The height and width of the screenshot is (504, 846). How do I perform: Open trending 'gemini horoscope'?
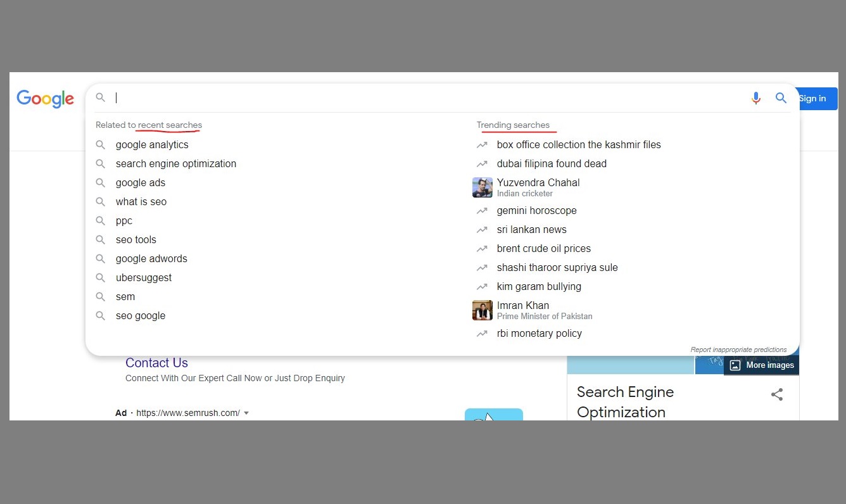(537, 210)
